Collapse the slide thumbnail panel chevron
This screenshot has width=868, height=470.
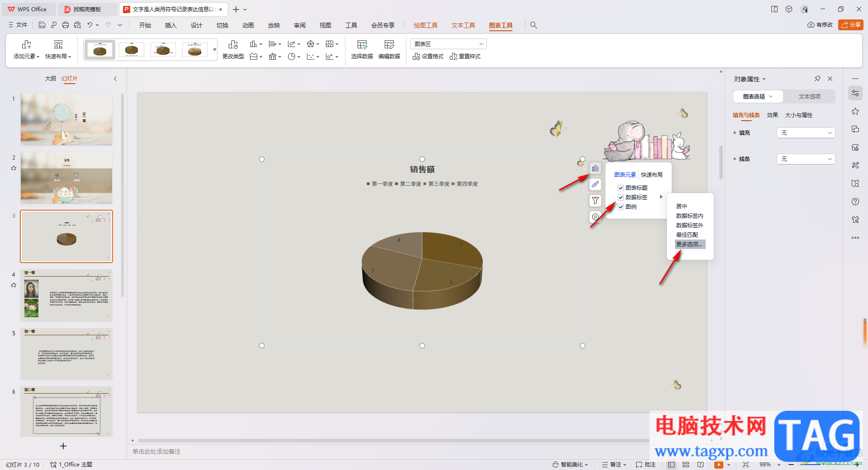(x=115, y=79)
